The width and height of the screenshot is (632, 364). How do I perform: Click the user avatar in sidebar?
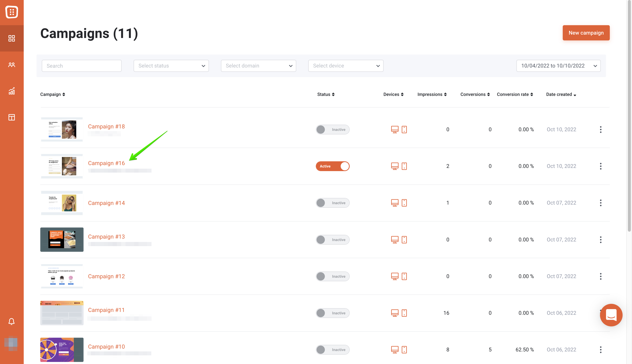11,343
